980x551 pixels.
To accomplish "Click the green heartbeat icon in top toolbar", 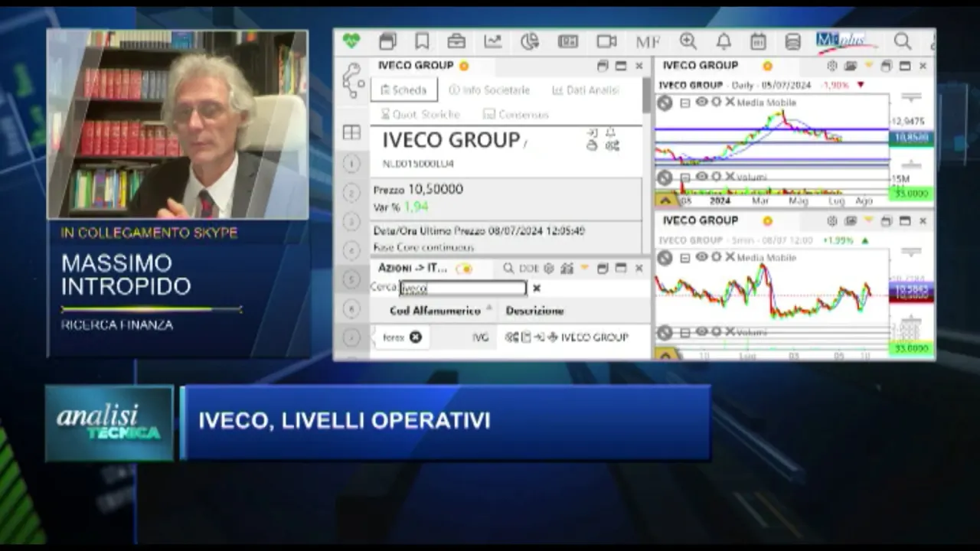I will (x=351, y=41).
